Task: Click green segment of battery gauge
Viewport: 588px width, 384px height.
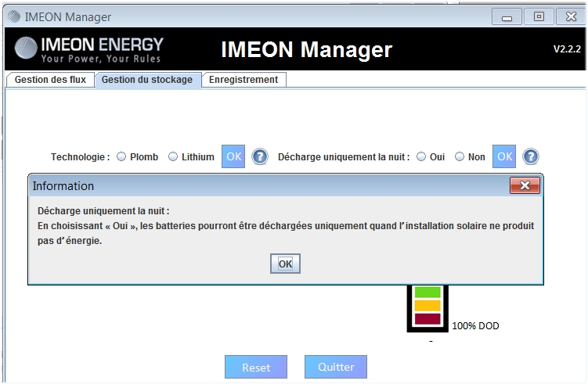Action: pos(427,292)
